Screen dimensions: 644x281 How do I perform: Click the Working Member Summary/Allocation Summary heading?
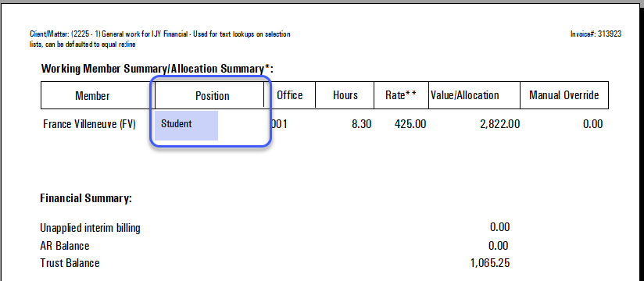pyautogui.click(x=157, y=69)
